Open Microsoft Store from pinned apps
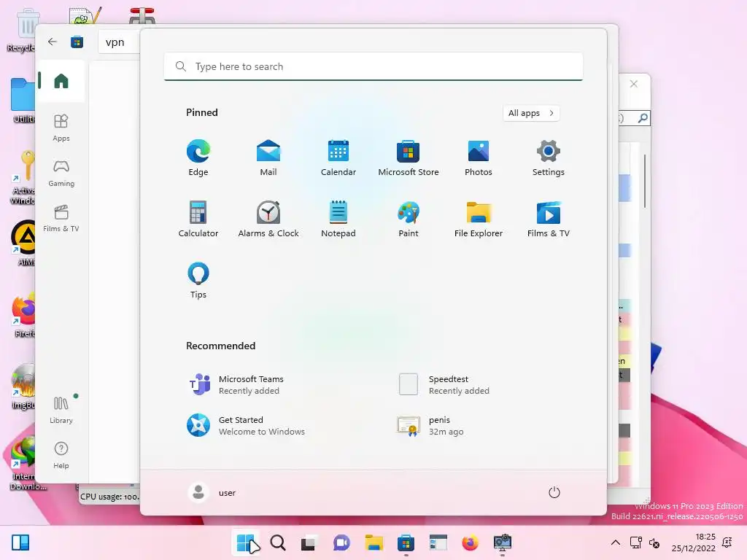Image resolution: width=747 pixels, height=560 pixels. coord(409,158)
